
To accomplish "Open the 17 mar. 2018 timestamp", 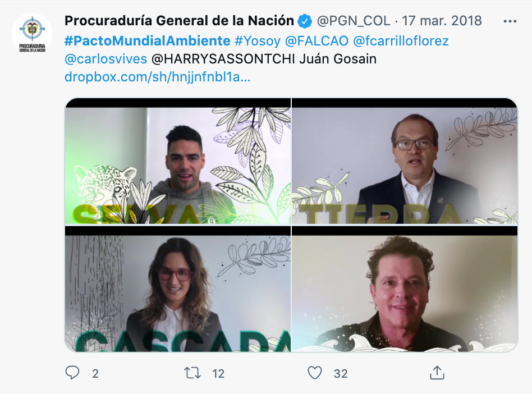I will tap(442, 21).
